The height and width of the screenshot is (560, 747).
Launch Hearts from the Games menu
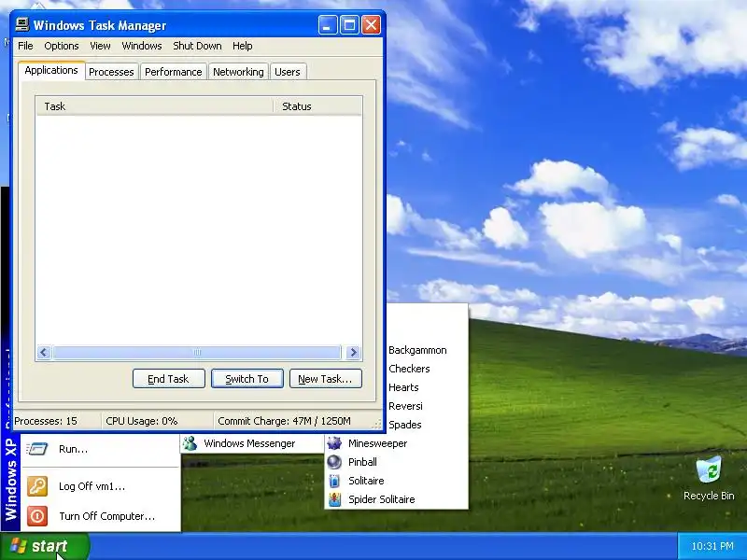pos(403,387)
